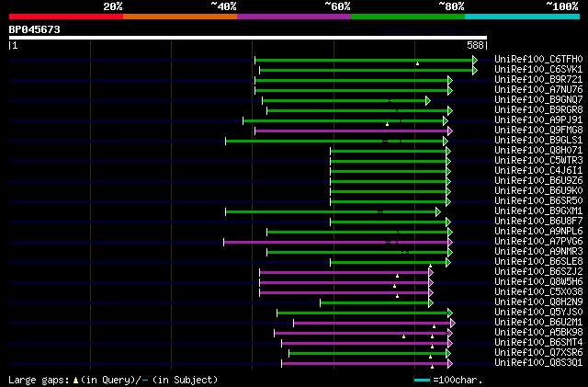Select the UniRef100_Q7XSR6 label
This screenshot has width=588, height=387.
tap(538, 353)
